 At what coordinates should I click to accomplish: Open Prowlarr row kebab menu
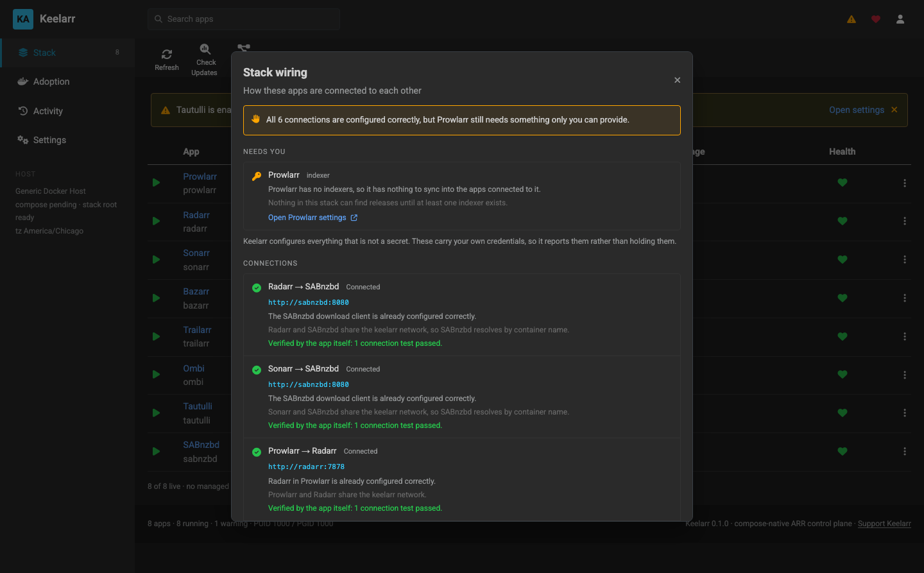pos(905,183)
